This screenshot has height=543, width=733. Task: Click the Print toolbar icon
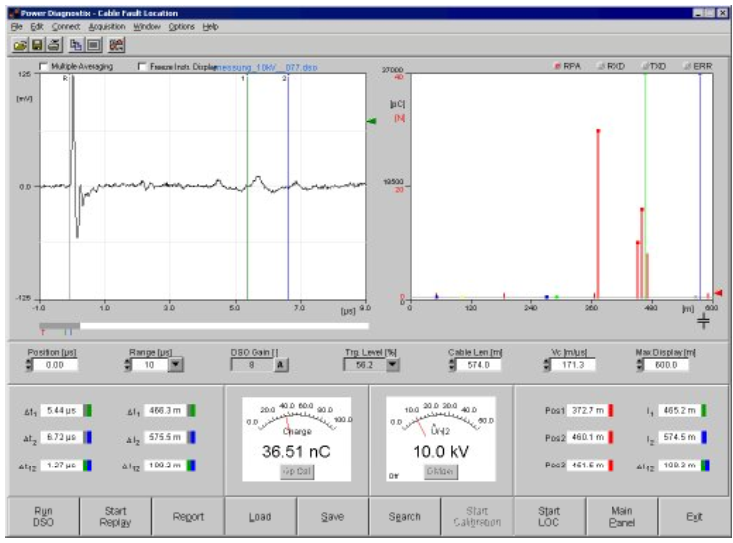point(54,45)
